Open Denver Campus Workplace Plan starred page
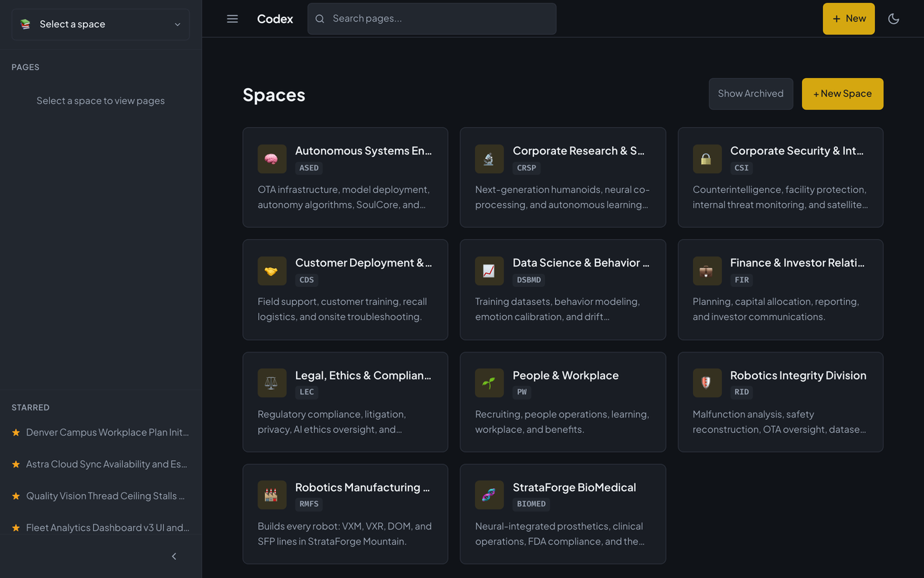This screenshot has height=578, width=924. coord(108,432)
